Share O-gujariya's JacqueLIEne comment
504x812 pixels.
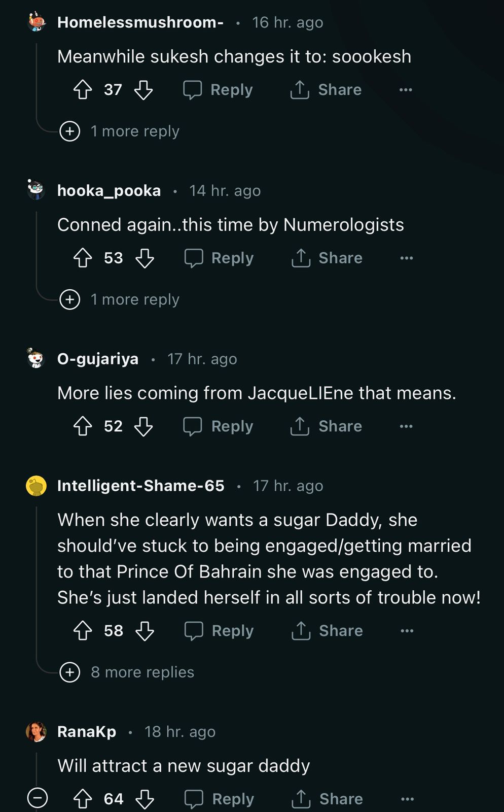(x=326, y=426)
